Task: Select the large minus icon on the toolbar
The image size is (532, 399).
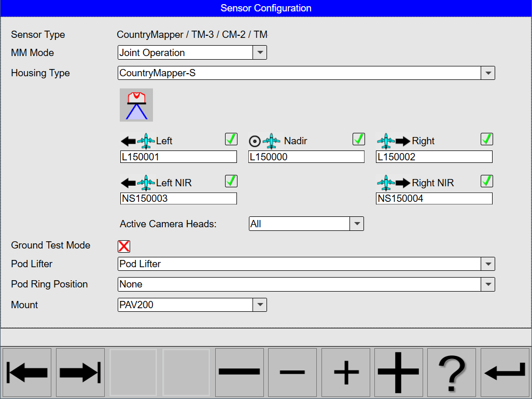Action: pos(239,372)
